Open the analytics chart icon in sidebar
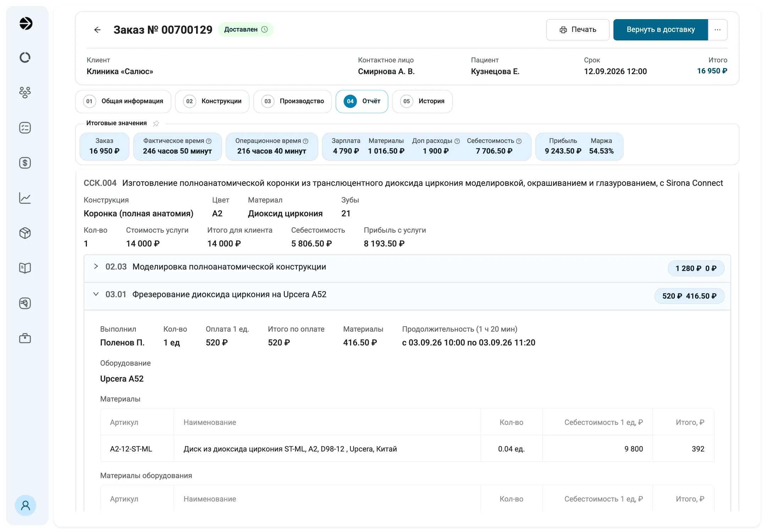This screenshot has width=766, height=532. coord(25,198)
